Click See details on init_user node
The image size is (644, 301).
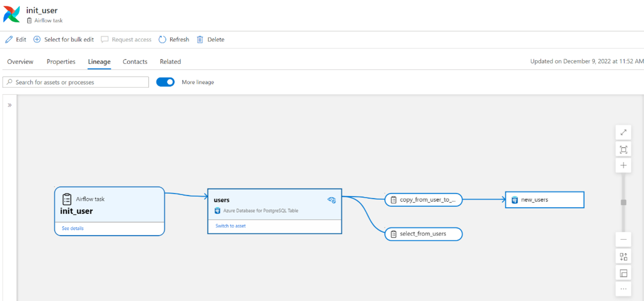73,229
